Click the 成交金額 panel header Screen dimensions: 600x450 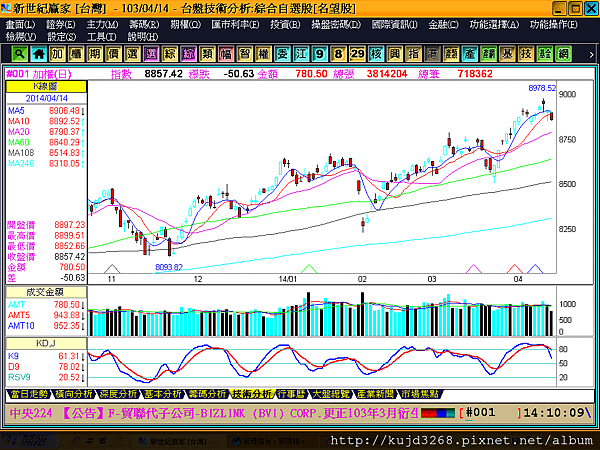pyautogui.click(x=46, y=292)
